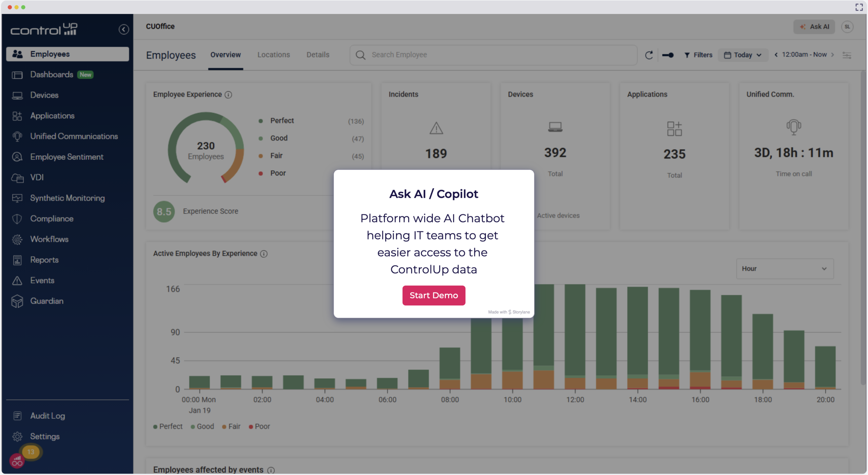Open view settings sliders icon
868x475 pixels.
click(x=847, y=55)
